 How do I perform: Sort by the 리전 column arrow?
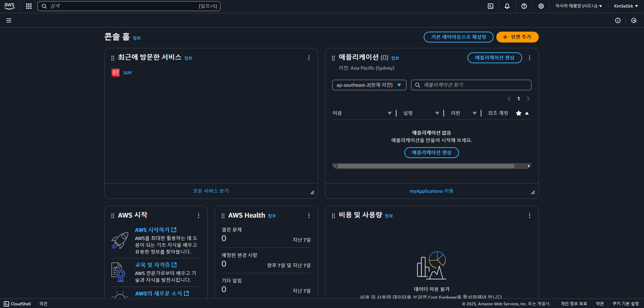coord(475,113)
